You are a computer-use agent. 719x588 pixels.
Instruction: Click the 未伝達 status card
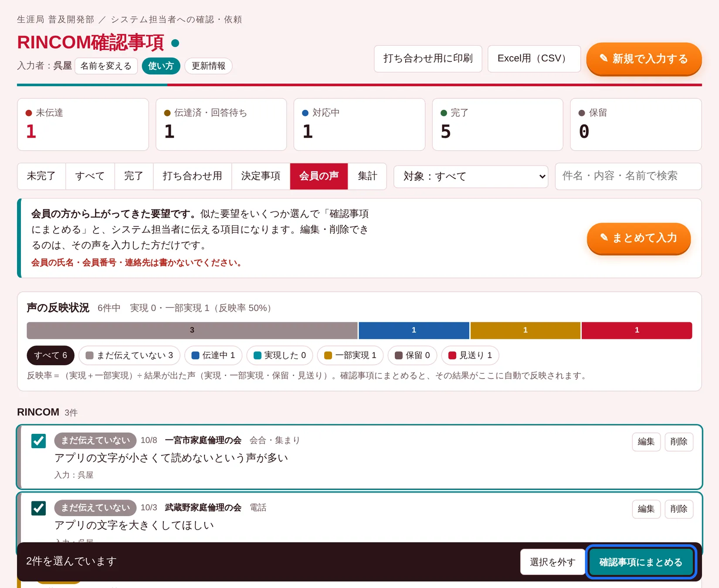[x=83, y=125]
